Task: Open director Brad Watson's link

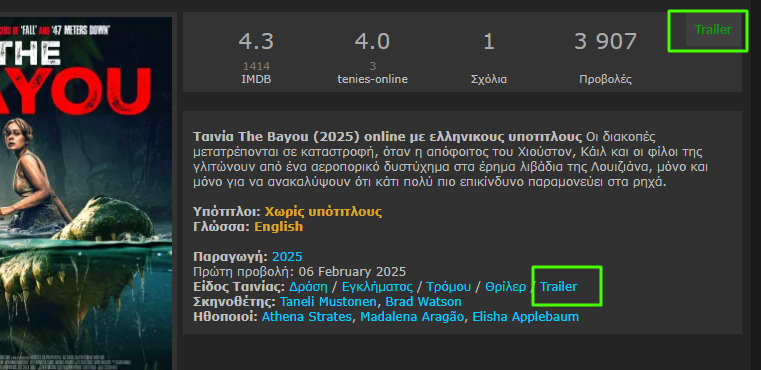Action: click(423, 302)
